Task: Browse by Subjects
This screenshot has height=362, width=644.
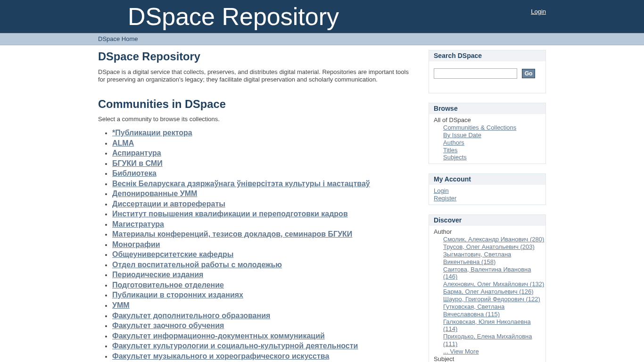Action: pyautogui.click(x=455, y=157)
